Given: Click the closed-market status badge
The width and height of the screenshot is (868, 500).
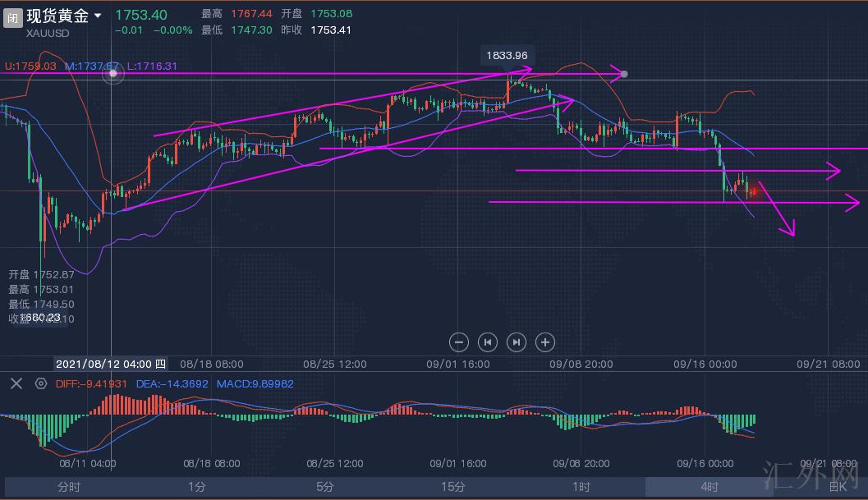Looking at the screenshot, I should (13, 17).
